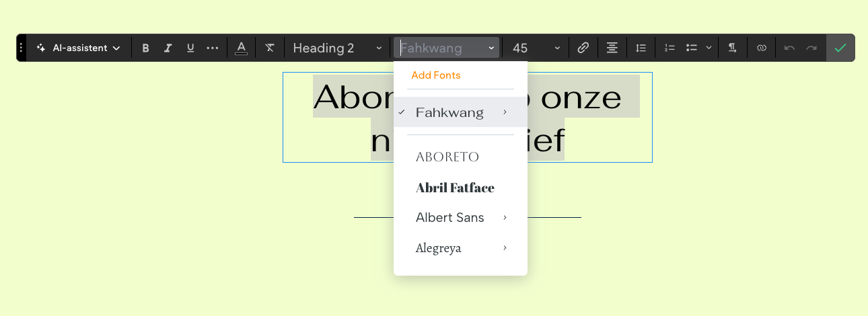Click the center text alignment icon
Screen dimensions: 868x316
pos(612,48)
